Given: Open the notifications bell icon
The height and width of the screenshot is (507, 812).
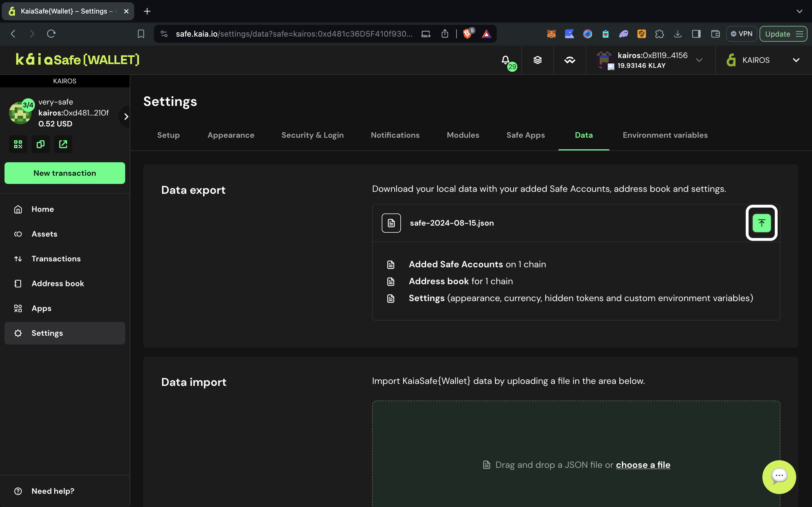Looking at the screenshot, I should (x=505, y=60).
